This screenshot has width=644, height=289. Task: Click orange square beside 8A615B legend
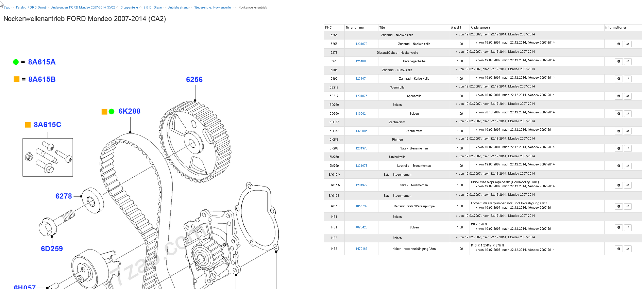pyautogui.click(x=16, y=79)
